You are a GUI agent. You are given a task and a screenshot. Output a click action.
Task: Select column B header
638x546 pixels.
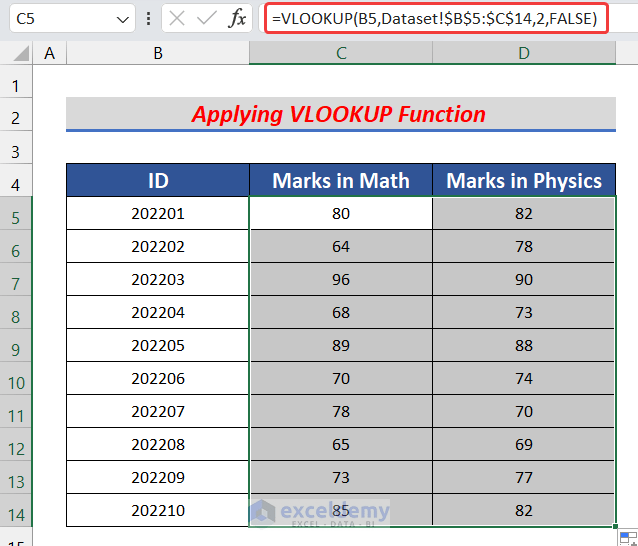[x=158, y=53]
